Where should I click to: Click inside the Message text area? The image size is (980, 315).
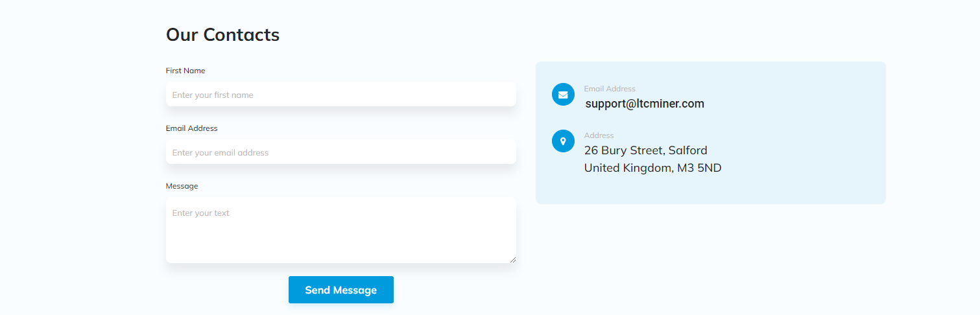coord(341,231)
